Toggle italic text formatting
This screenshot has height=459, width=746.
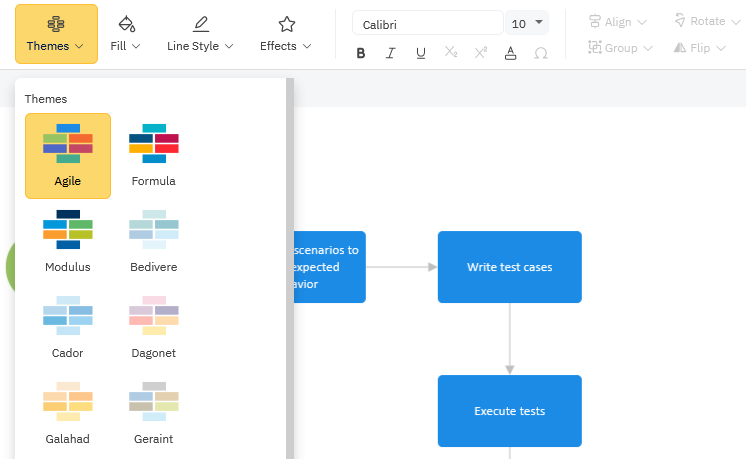click(x=390, y=53)
